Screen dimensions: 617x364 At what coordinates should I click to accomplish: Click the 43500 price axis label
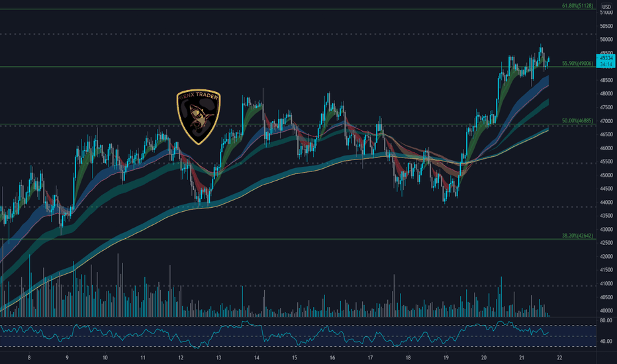pyautogui.click(x=606, y=216)
